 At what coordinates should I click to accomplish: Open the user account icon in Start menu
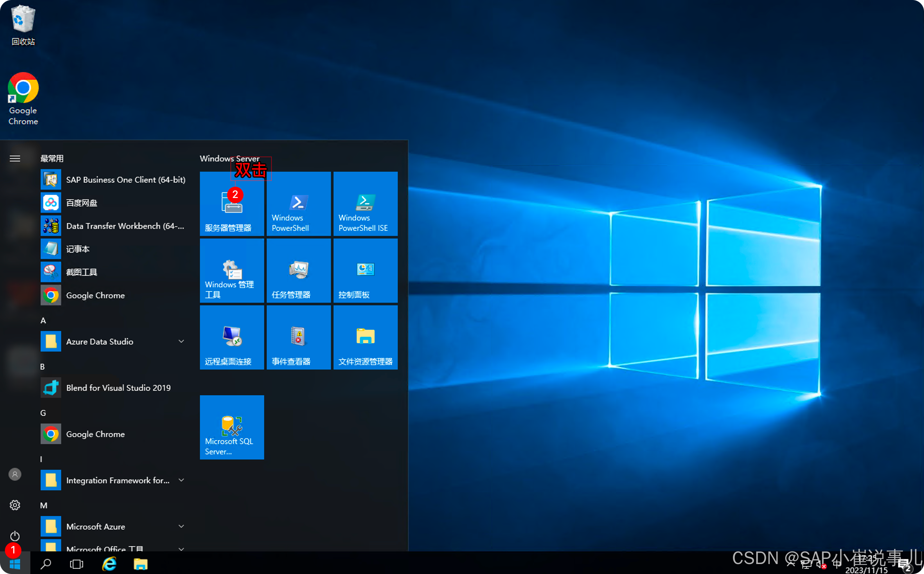coord(15,474)
